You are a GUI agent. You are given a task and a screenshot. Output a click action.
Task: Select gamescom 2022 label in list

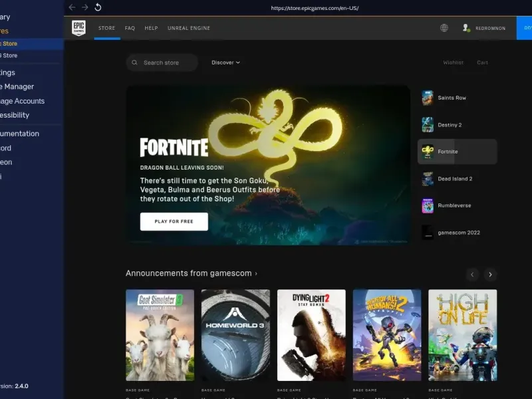459,233
